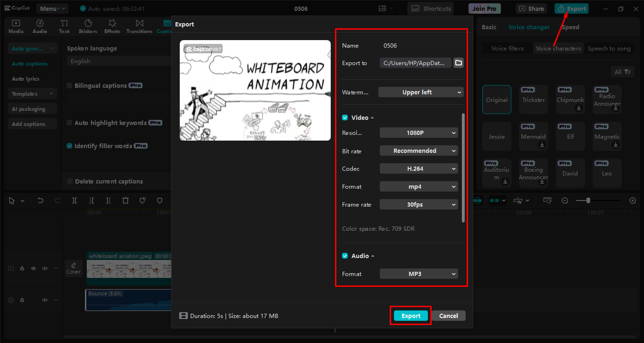Switch to the Voice changer tab
Screen dimensions: 644x343
coord(529,27)
